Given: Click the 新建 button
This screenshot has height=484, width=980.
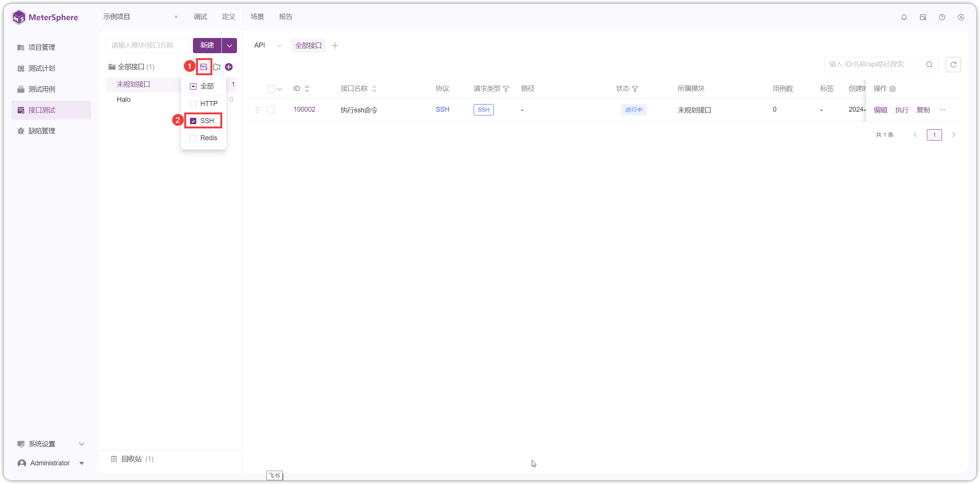Looking at the screenshot, I should pyautogui.click(x=207, y=45).
